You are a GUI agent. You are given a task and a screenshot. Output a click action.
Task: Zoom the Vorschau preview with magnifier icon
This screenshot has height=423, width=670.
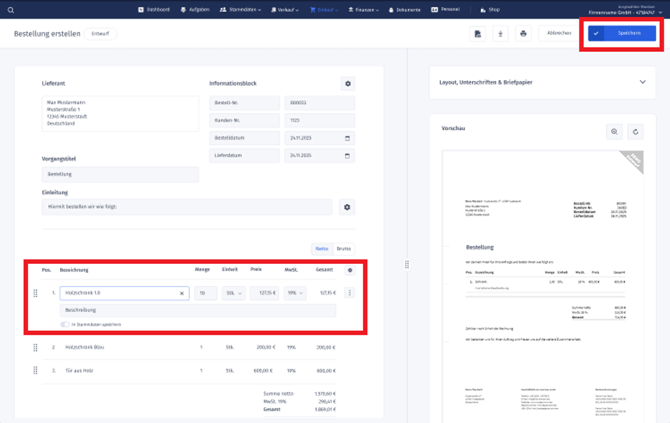tap(614, 132)
